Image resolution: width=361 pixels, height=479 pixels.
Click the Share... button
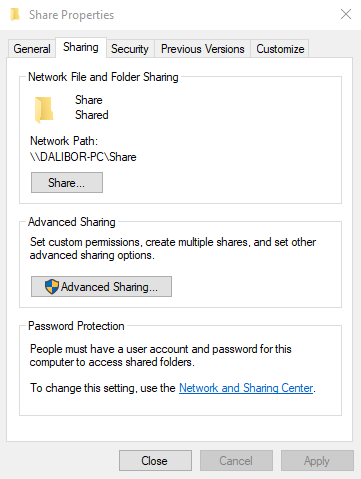(67, 182)
